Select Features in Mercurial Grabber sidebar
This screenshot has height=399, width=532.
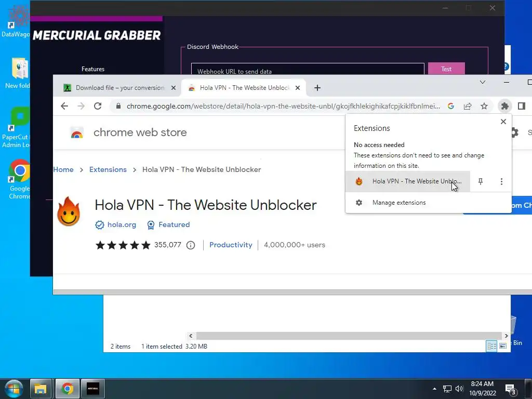click(93, 69)
